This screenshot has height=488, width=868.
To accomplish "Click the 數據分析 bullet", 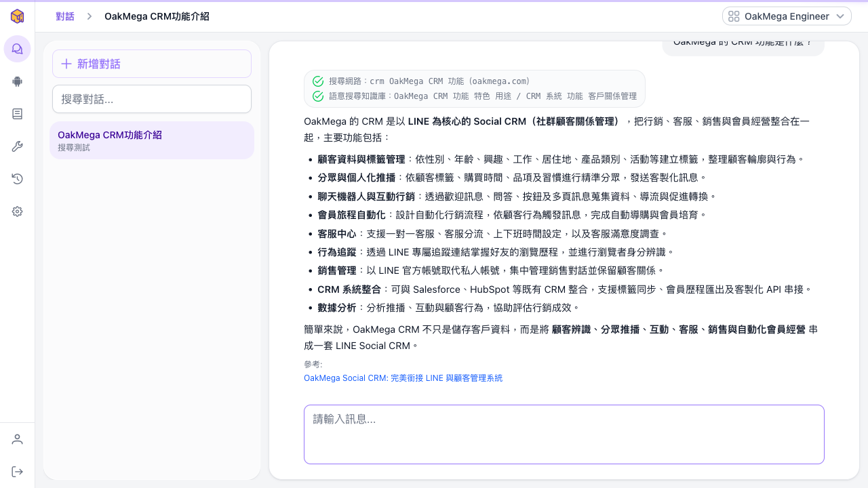I will pyautogui.click(x=449, y=308).
